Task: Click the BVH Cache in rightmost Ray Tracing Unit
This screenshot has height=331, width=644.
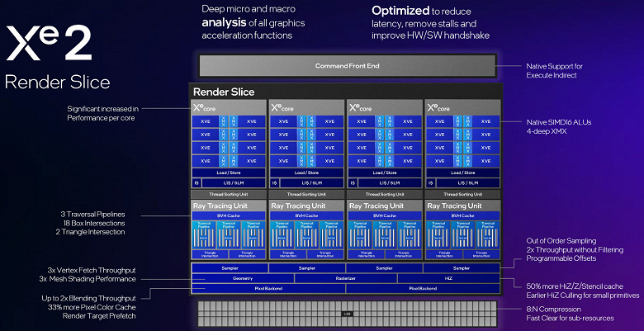Action: (463, 215)
